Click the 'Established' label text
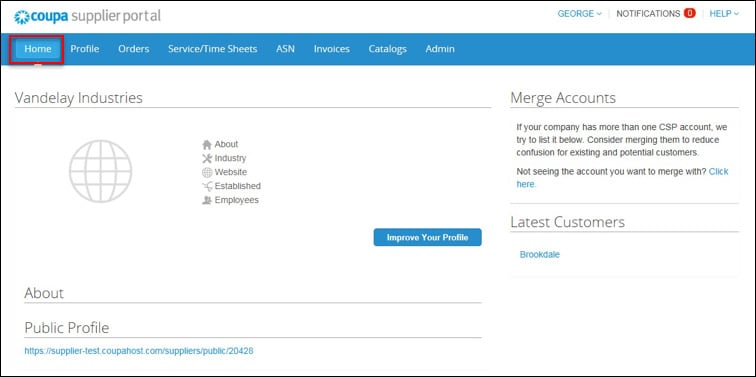Viewport: 756px width, 377px height. coord(238,186)
